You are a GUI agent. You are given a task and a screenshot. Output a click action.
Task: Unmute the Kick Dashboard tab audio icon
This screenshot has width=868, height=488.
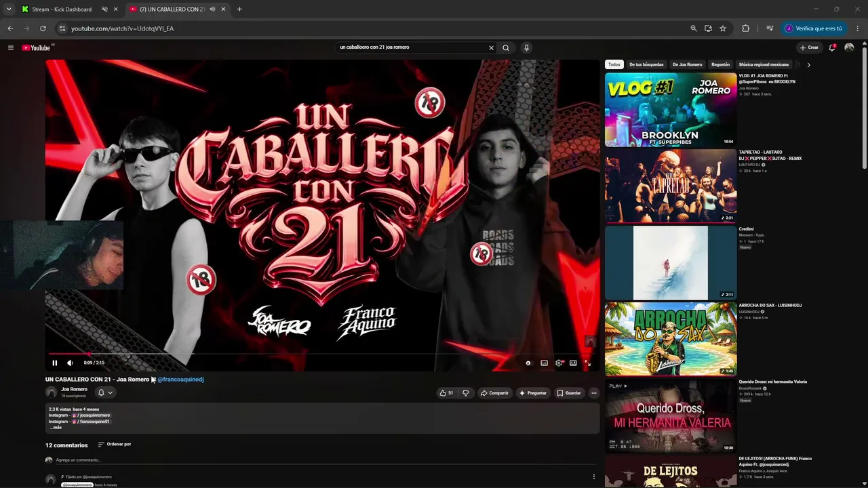(104, 9)
